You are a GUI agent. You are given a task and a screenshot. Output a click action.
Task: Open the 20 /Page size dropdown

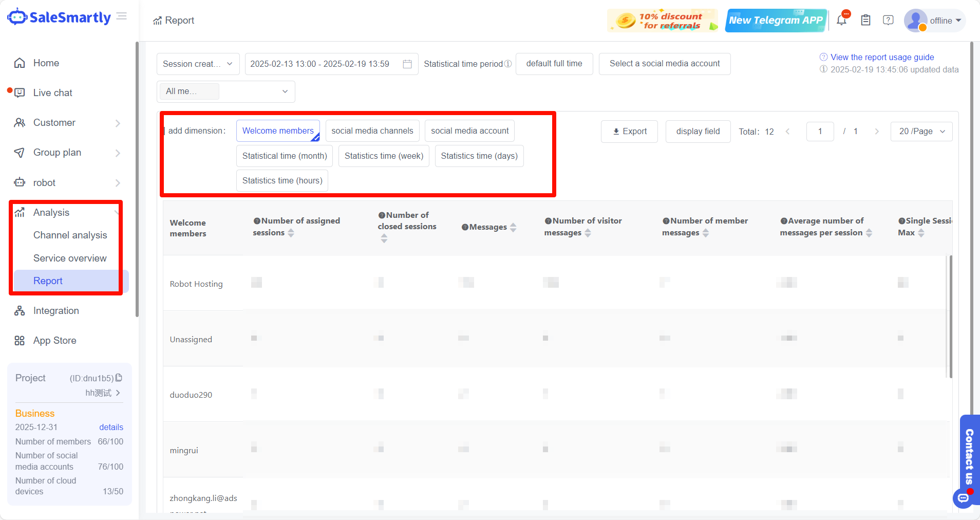[921, 132]
